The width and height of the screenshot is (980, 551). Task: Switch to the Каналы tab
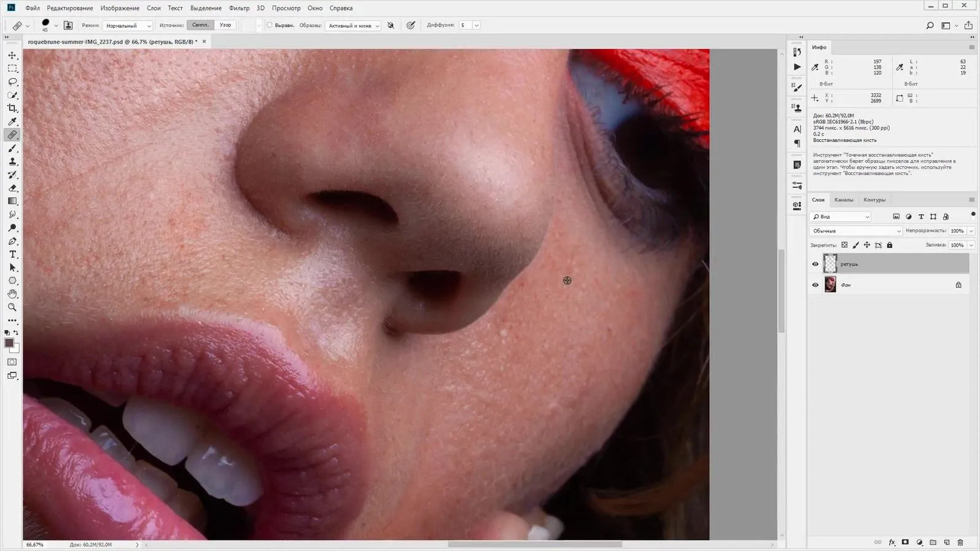click(844, 200)
